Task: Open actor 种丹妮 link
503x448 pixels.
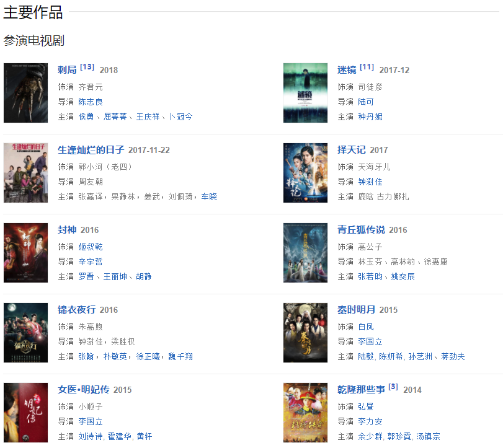Action: [370, 116]
